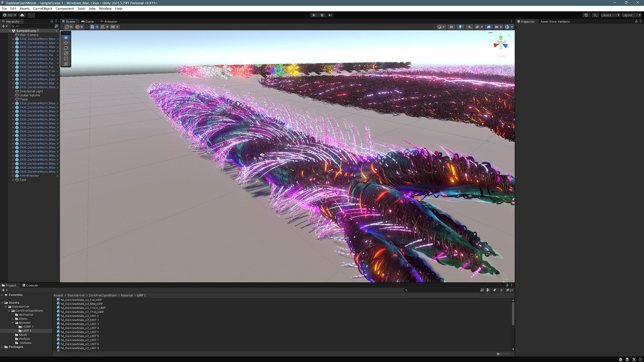
Task: Toggle 2D view mode in Scene
Action: (x=451, y=27)
